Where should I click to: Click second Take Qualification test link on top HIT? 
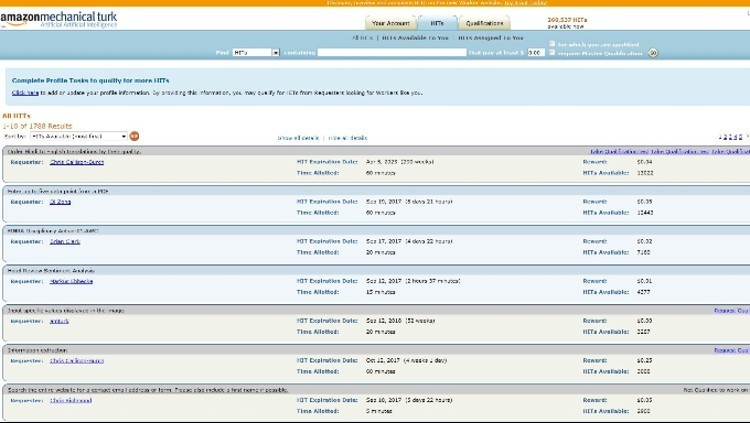(x=680, y=151)
